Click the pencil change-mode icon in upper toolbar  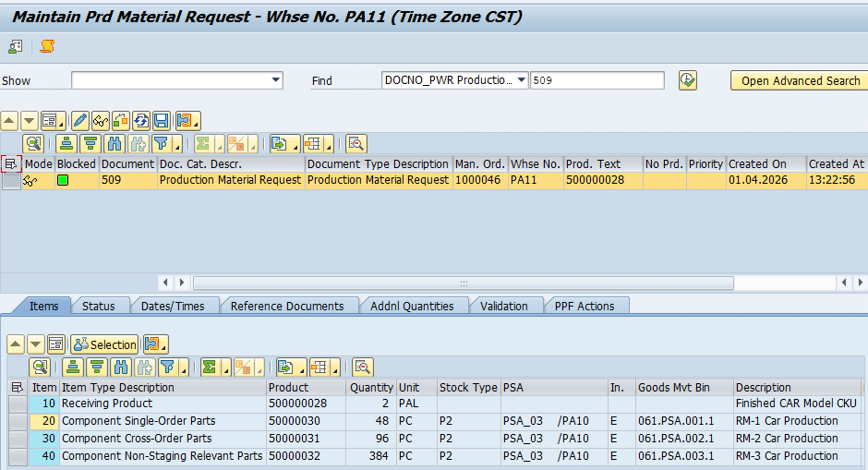tap(79, 121)
